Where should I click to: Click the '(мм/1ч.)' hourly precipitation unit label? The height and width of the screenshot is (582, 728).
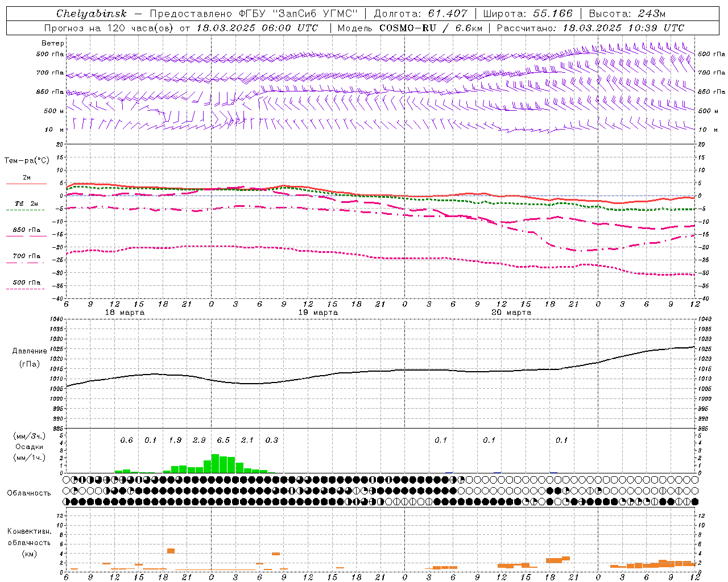[30, 458]
